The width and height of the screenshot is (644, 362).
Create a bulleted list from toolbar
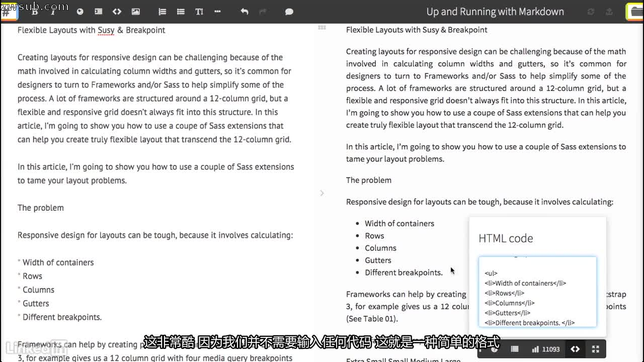click(181, 12)
